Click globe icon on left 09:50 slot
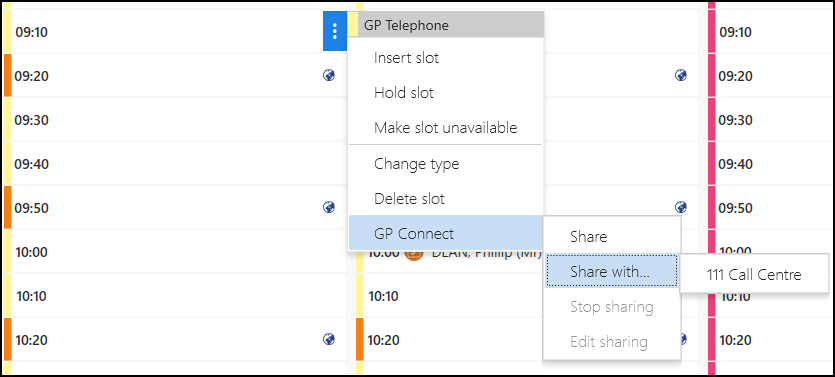The width and height of the screenshot is (835, 377). pyautogui.click(x=329, y=207)
